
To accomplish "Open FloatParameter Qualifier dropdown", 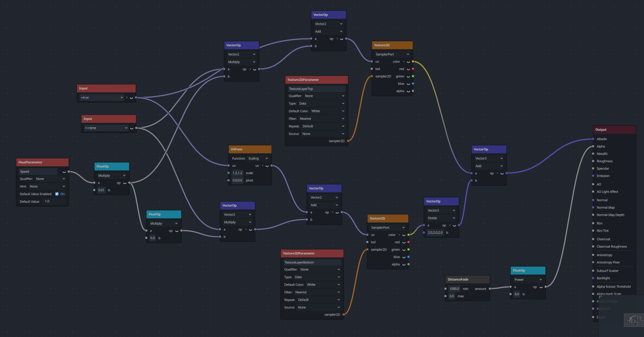I will pyautogui.click(x=50, y=179).
